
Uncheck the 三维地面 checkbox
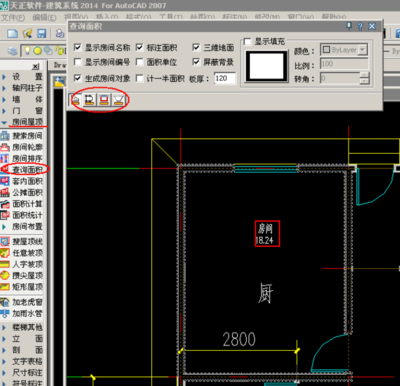click(196, 47)
